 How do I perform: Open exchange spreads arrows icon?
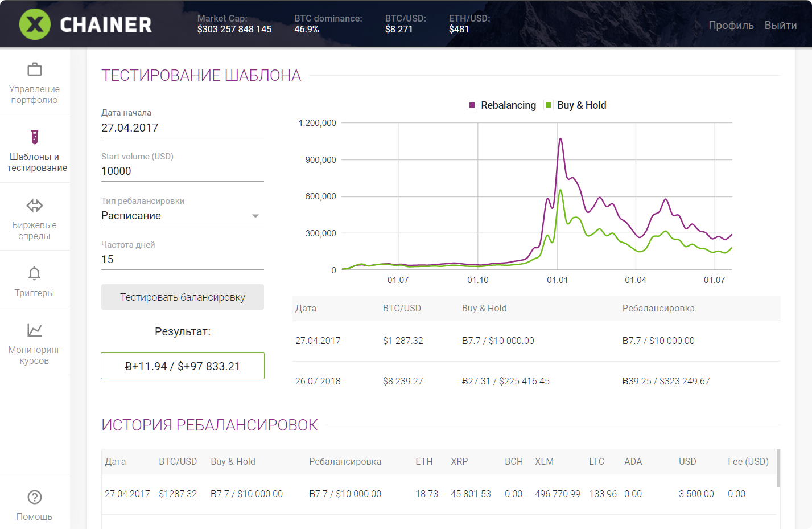click(35, 205)
